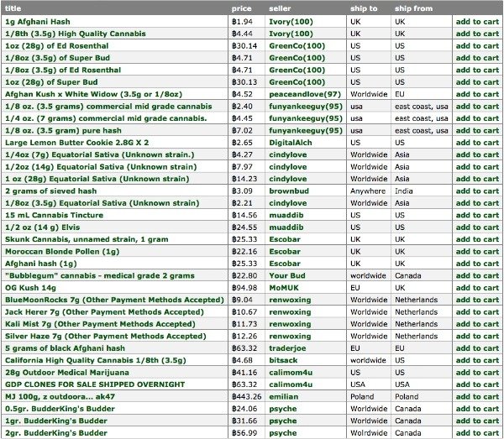The height and width of the screenshot is (439, 504).
Task: Add '1/8oz (3.5g) of Ed Rosenthal' to cart
Action: pos(477,70)
